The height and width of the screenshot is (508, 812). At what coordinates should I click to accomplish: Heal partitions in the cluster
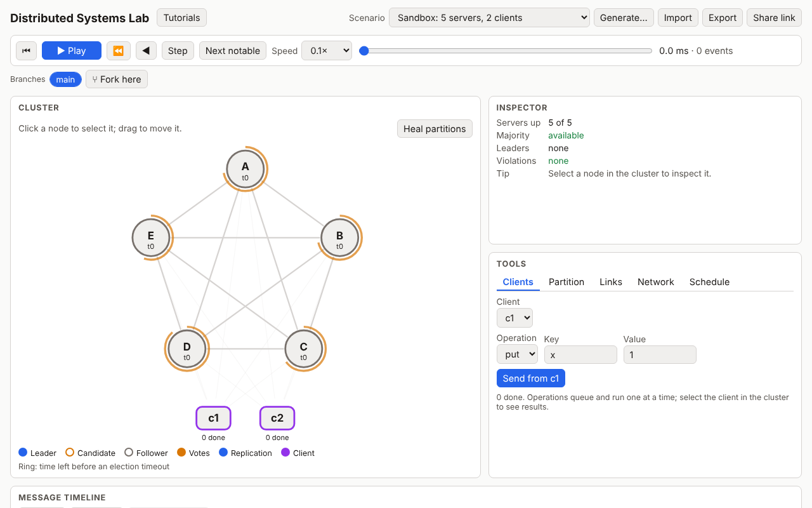coord(435,129)
